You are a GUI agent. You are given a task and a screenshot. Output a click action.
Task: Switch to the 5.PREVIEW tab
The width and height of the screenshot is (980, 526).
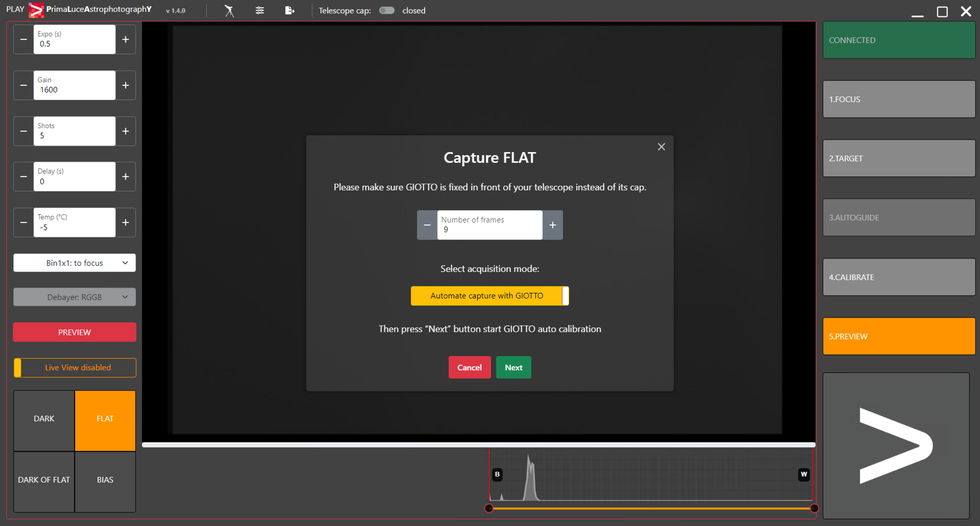[x=899, y=336]
